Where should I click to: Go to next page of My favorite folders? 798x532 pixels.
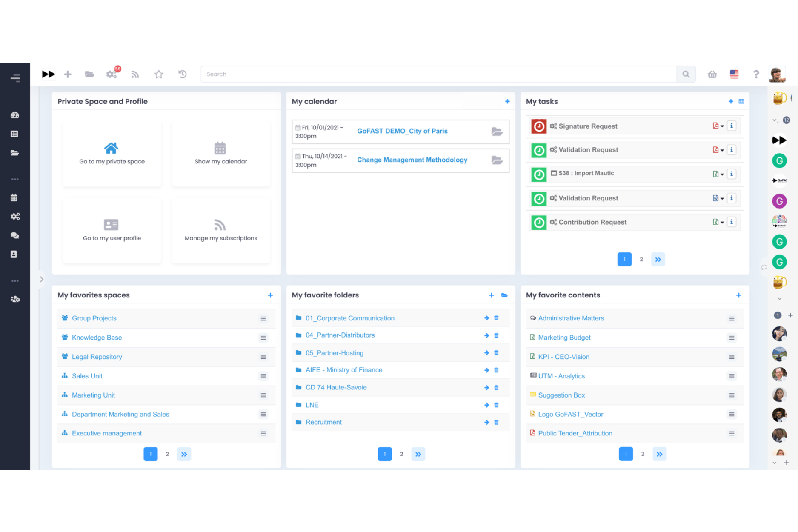418,454
